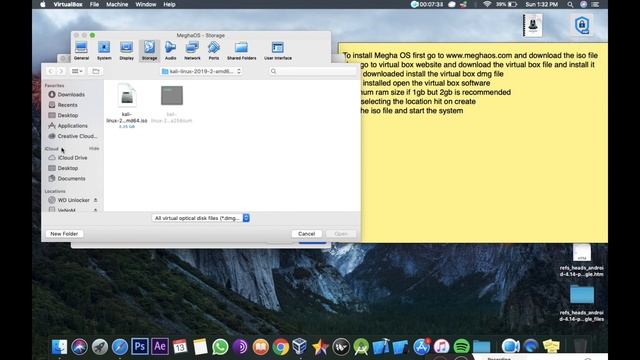Hide the iCloud sidebar section
This screenshot has width=640, height=360.
tap(94, 148)
